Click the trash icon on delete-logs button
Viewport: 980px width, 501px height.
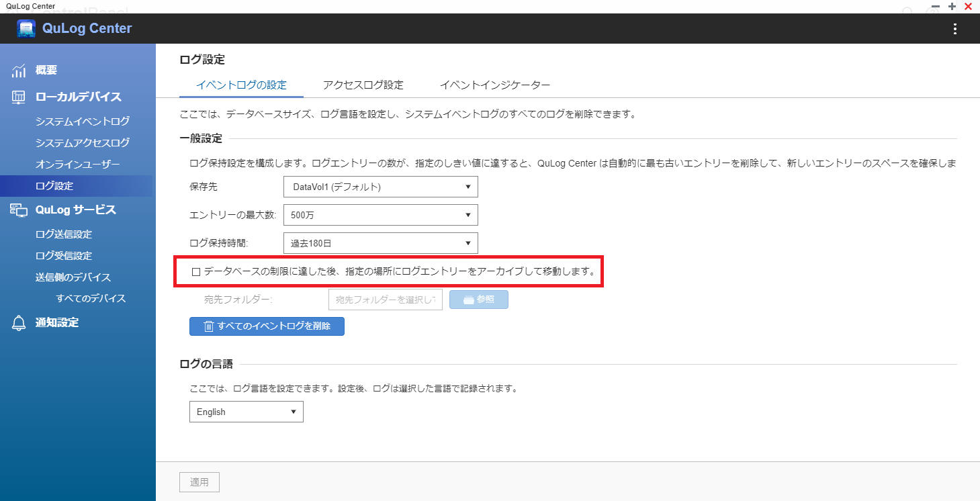[209, 326]
